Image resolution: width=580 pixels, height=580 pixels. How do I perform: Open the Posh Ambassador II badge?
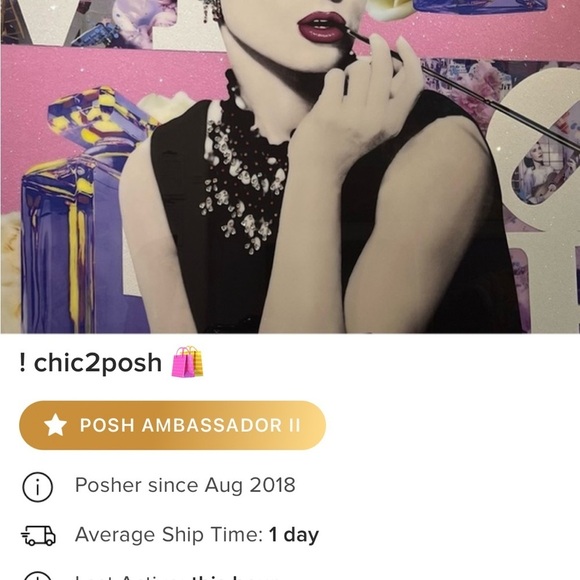pos(172,425)
